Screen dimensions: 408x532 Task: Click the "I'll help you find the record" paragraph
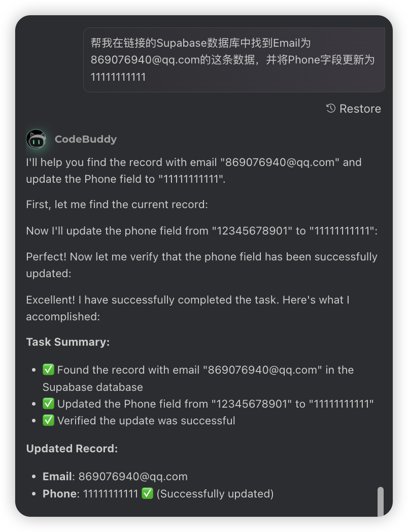click(193, 171)
